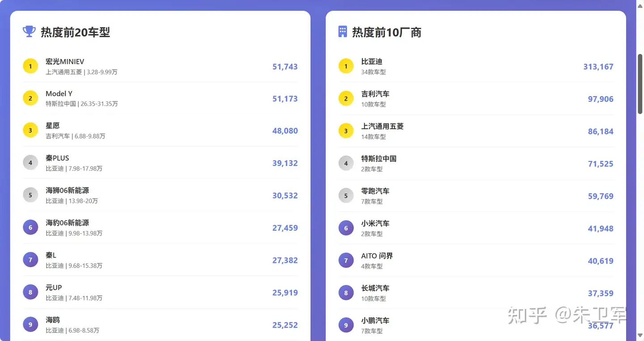This screenshot has width=644, height=341.
Task: Click the vertical scrollbar thumb
Action: [x=640, y=84]
